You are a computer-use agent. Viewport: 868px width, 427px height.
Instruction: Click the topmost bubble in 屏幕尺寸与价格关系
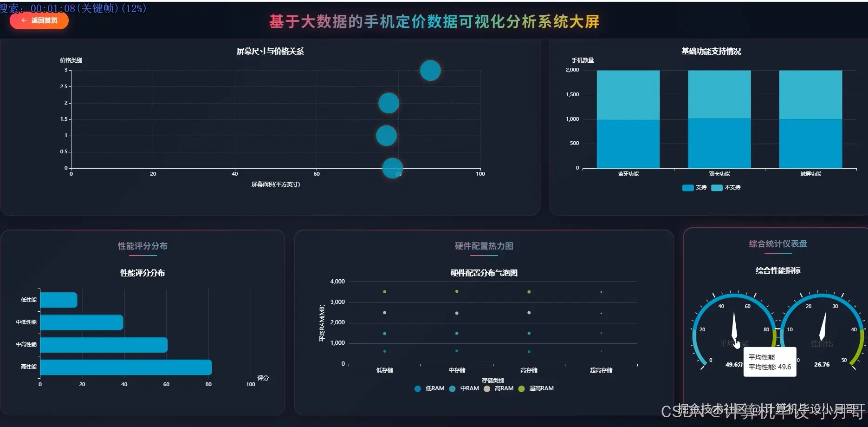[x=430, y=71]
